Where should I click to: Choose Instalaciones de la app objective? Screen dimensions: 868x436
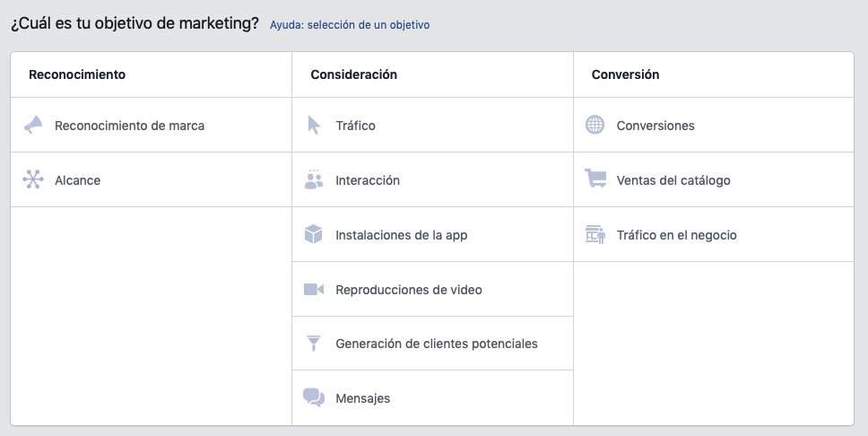coord(433,234)
